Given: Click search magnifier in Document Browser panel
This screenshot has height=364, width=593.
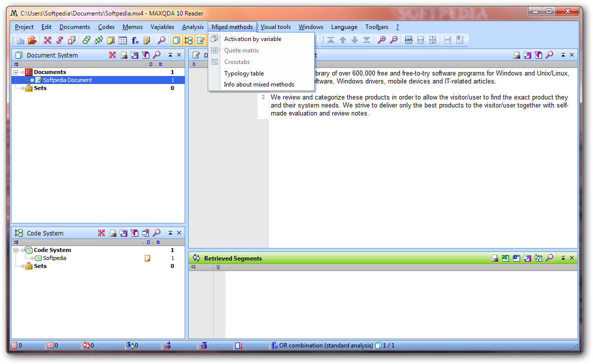Looking at the screenshot, I should coord(549,55).
